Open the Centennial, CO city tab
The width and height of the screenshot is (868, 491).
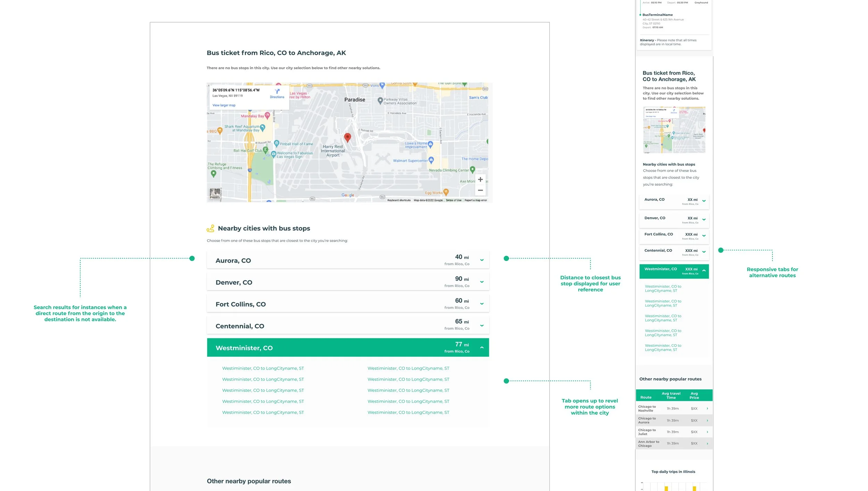[348, 326]
